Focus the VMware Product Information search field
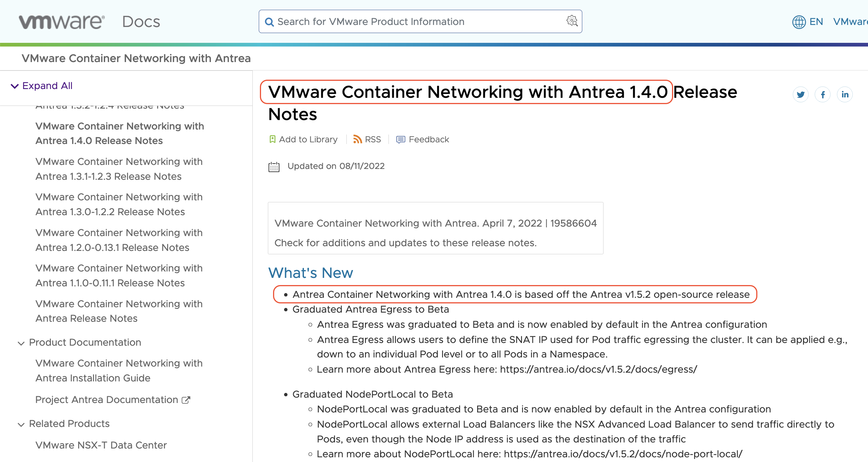Viewport: 868px width, 462px height. 420,22
